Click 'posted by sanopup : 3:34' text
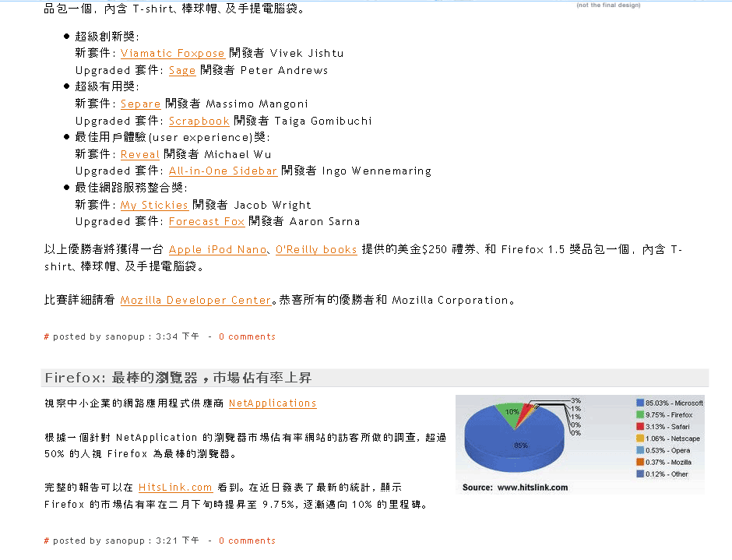 coord(125,336)
